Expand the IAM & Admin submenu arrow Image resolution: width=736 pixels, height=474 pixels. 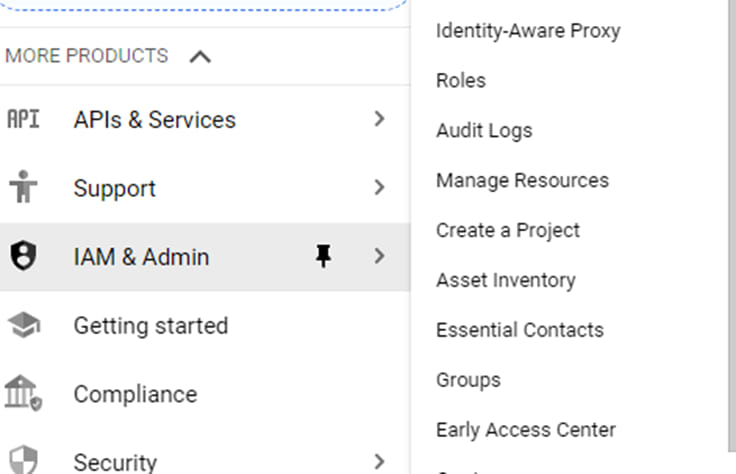coord(379,256)
